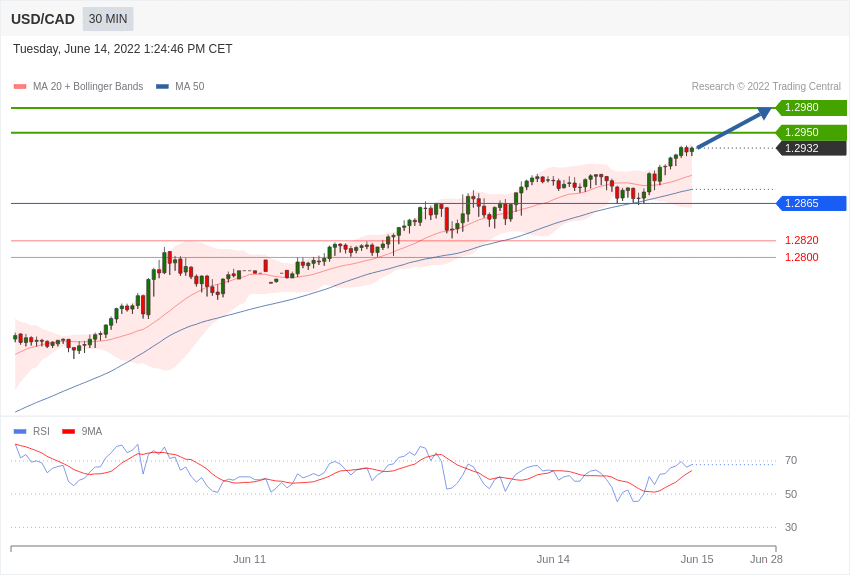Click the 1.2820 red support level
The height and width of the screenshot is (576, 850).
click(801, 240)
